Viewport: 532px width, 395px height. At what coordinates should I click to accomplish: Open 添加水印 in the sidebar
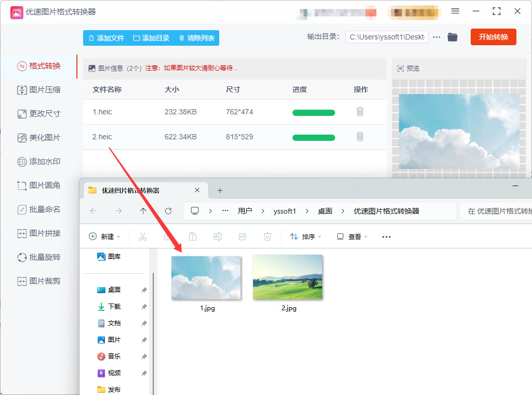[x=38, y=162]
